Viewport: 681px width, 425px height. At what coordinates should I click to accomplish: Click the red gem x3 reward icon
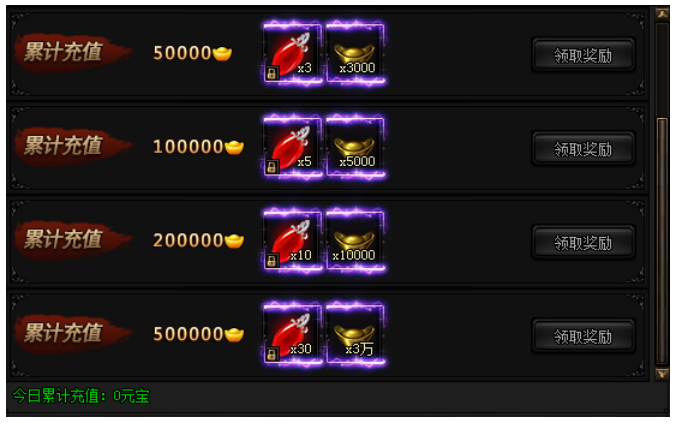[293, 53]
